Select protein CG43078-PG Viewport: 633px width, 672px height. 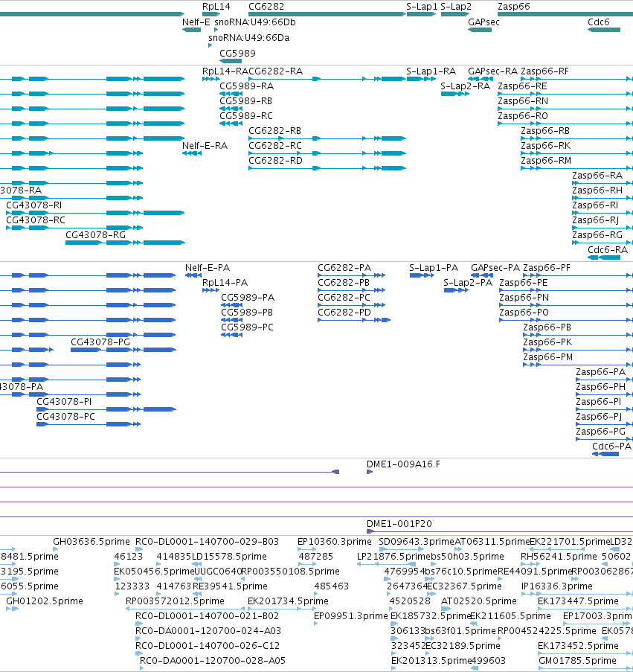click(x=100, y=342)
